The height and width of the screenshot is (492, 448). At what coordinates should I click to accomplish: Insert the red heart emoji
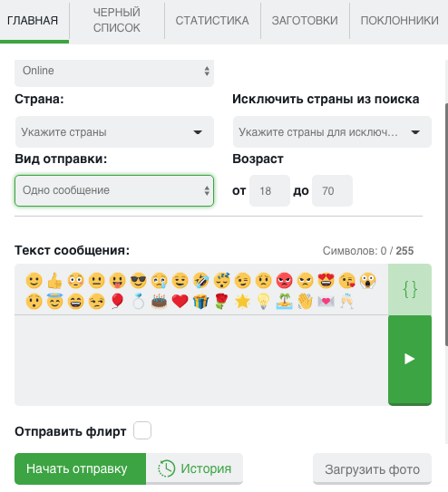180,302
